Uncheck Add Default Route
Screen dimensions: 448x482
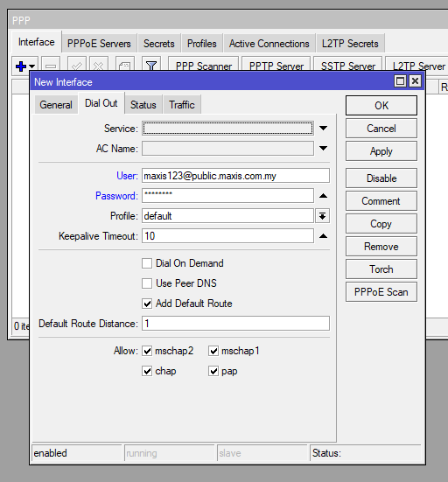[x=147, y=304]
